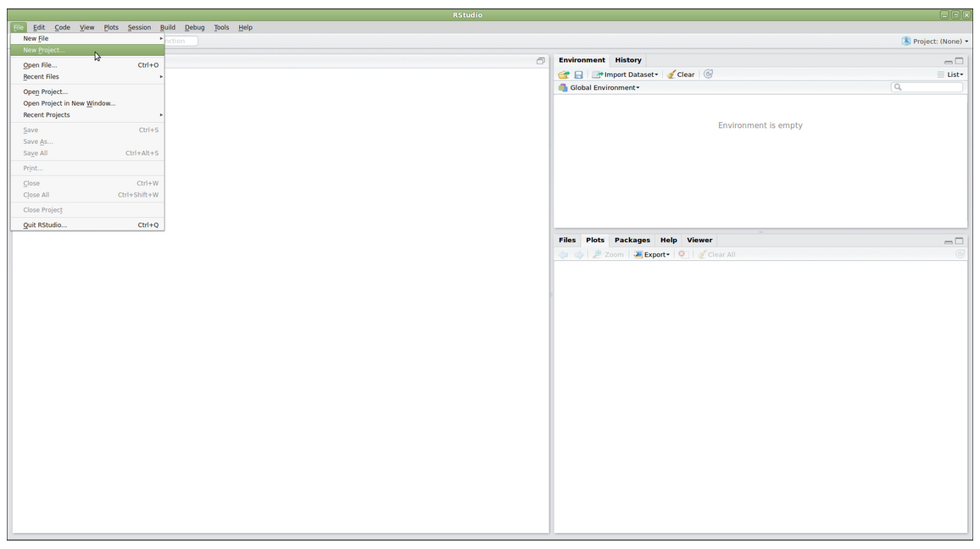Open the Import Dataset dropdown

click(x=626, y=75)
